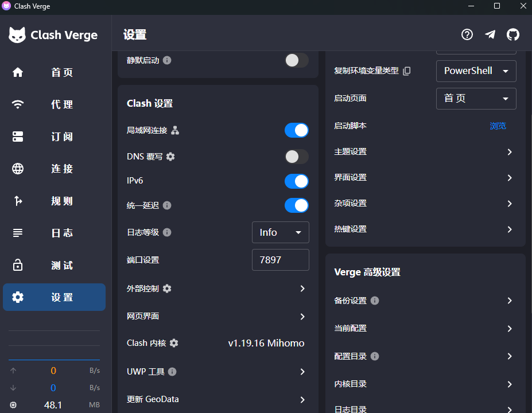Click the info icon next to 备份设置
The height and width of the screenshot is (413, 532).
[375, 301]
